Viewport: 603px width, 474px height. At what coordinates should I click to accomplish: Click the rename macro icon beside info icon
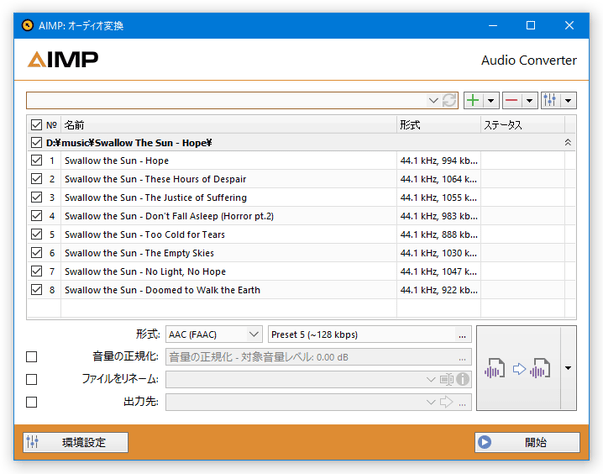[446, 379]
